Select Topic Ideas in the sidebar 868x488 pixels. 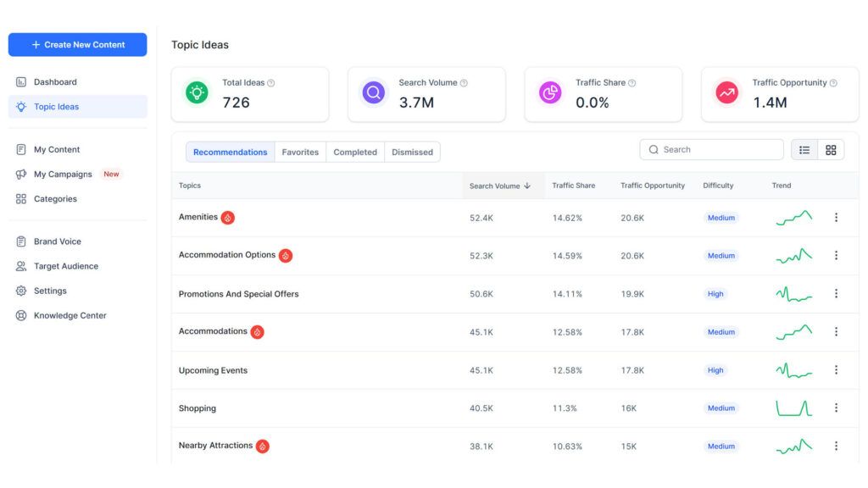pyautogui.click(x=77, y=107)
